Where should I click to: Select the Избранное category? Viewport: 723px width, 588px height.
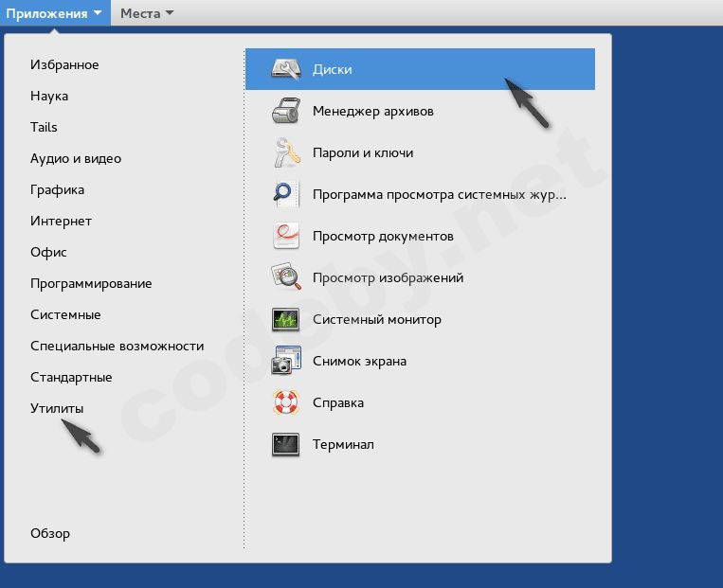click(x=64, y=65)
